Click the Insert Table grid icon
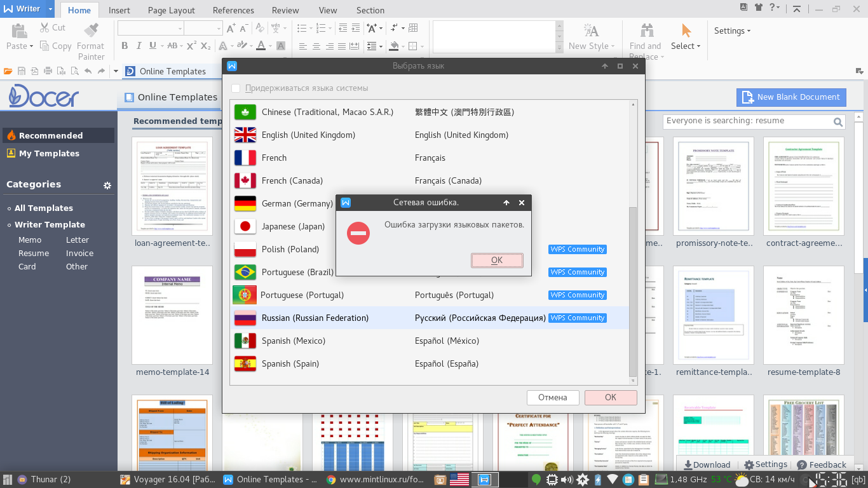This screenshot has height=488, width=868. point(413,28)
